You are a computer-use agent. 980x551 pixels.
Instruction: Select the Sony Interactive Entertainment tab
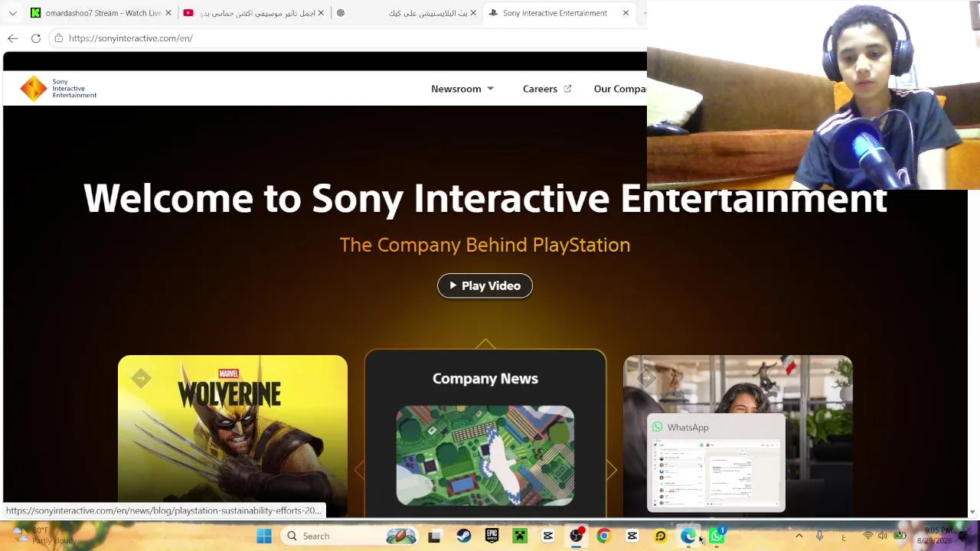pyautogui.click(x=559, y=13)
